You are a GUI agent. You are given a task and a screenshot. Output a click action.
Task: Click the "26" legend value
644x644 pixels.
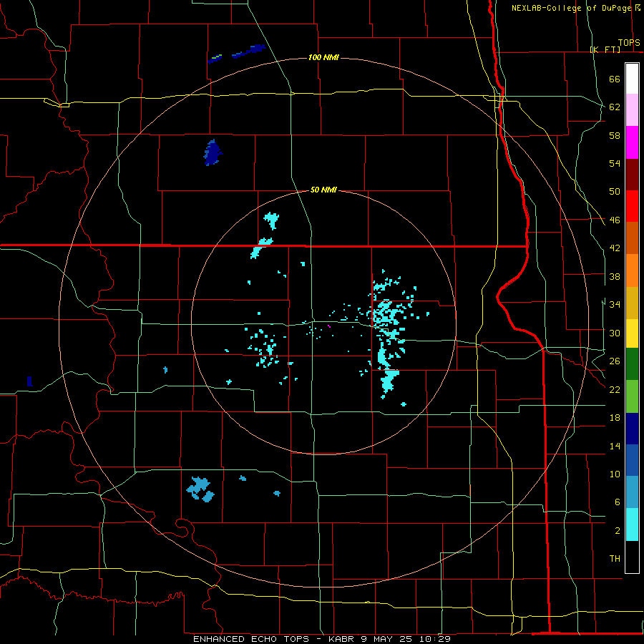point(615,361)
